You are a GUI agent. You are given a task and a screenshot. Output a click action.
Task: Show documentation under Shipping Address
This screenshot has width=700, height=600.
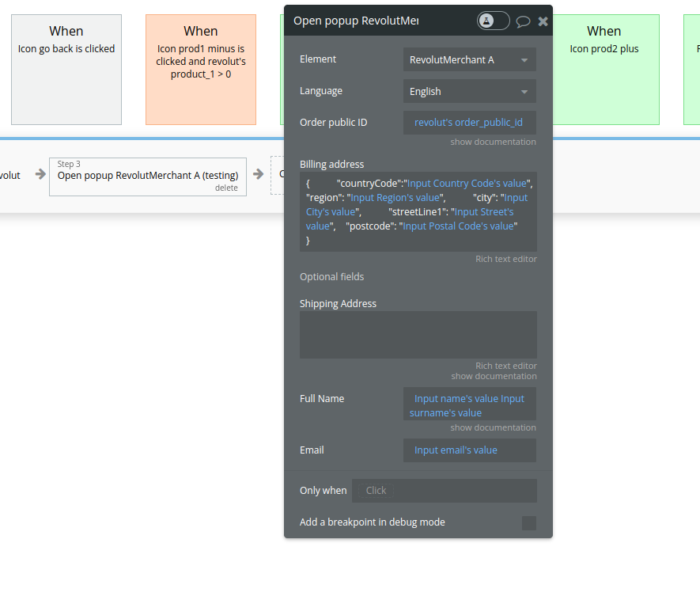coord(494,376)
